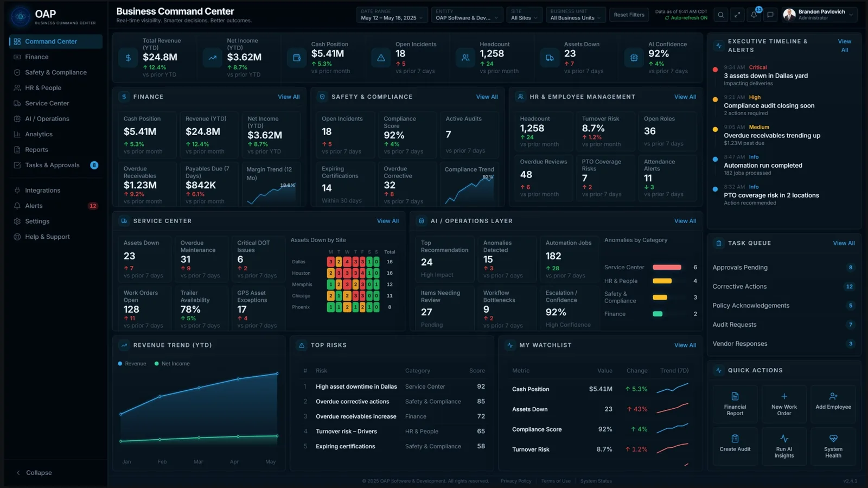This screenshot has width=868, height=488.
Task: Open the search icon in header
Action: 721,15
